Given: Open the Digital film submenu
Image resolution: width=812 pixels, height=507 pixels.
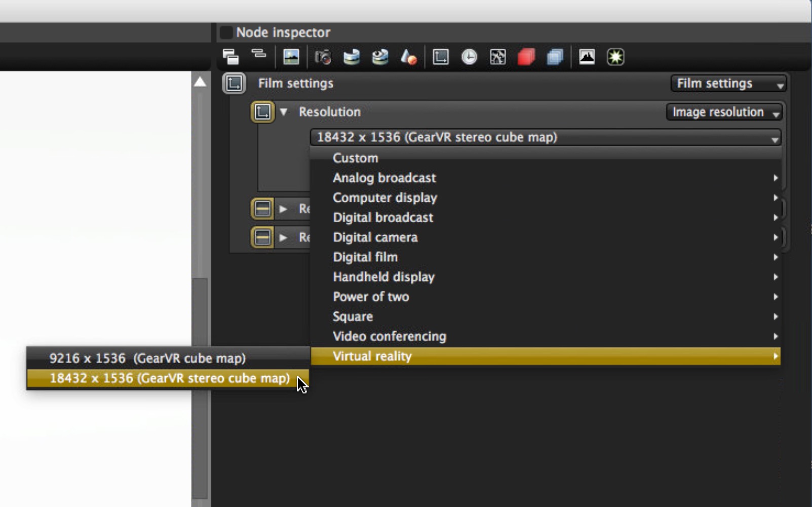Looking at the screenshot, I should (x=546, y=257).
